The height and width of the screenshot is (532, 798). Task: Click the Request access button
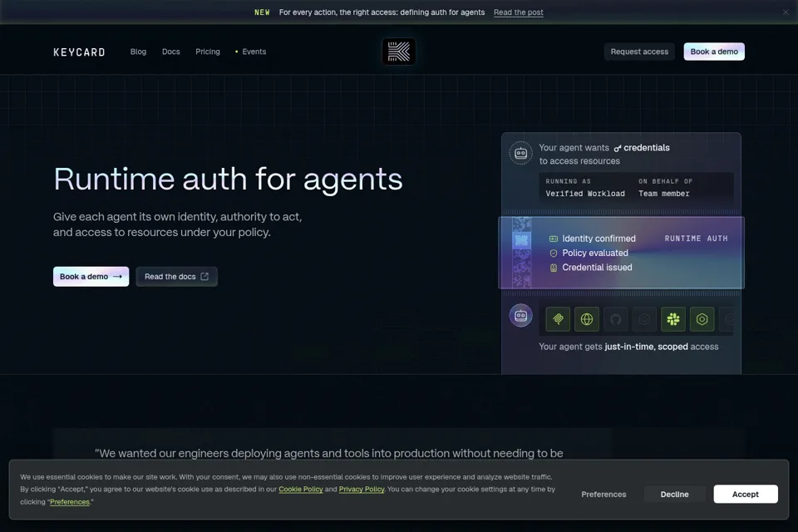tap(639, 52)
